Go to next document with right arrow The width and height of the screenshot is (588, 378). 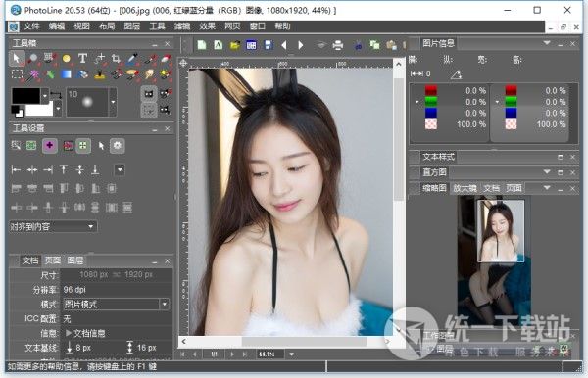click(x=301, y=45)
